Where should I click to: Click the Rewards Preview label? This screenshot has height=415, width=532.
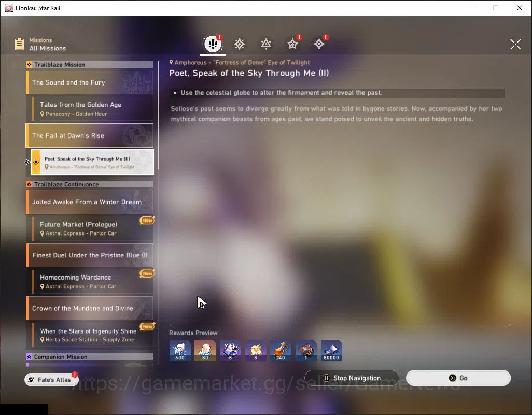click(193, 333)
